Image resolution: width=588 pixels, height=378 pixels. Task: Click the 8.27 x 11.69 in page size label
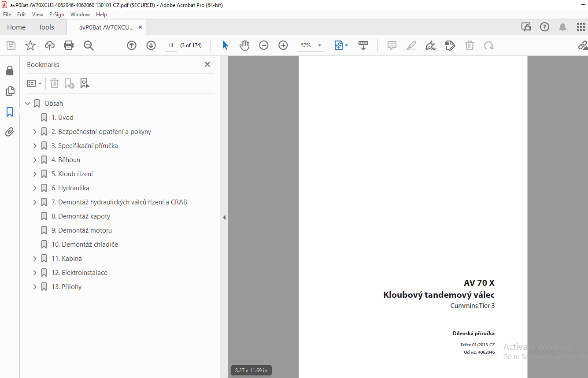(251, 371)
